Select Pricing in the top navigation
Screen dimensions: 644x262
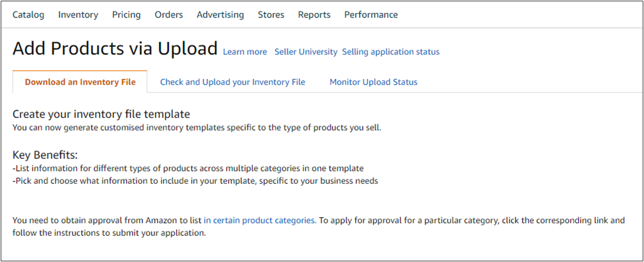coord(126,15)
